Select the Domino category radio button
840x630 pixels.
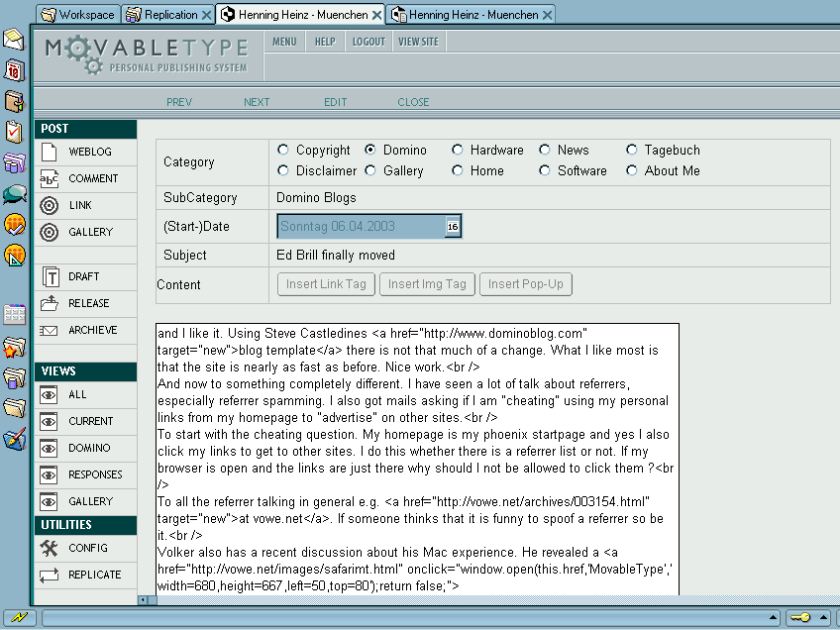370,150
